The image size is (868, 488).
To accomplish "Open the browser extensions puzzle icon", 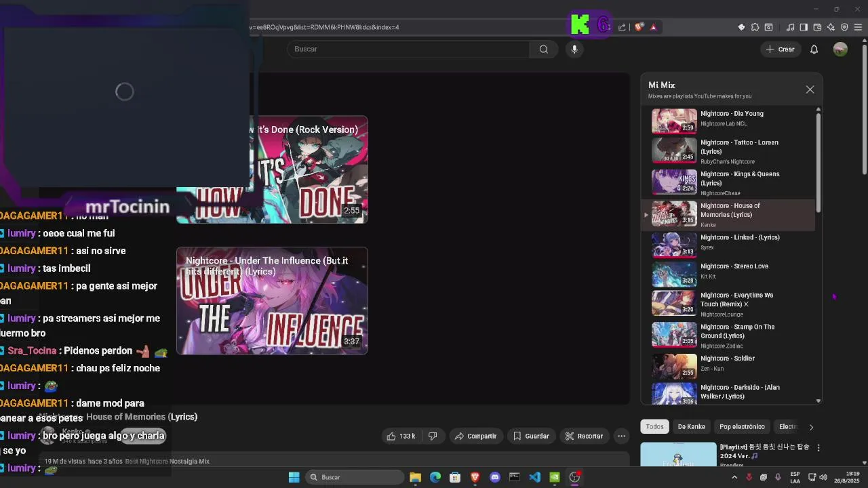I will pyautogui.click(x=755, y=27).
